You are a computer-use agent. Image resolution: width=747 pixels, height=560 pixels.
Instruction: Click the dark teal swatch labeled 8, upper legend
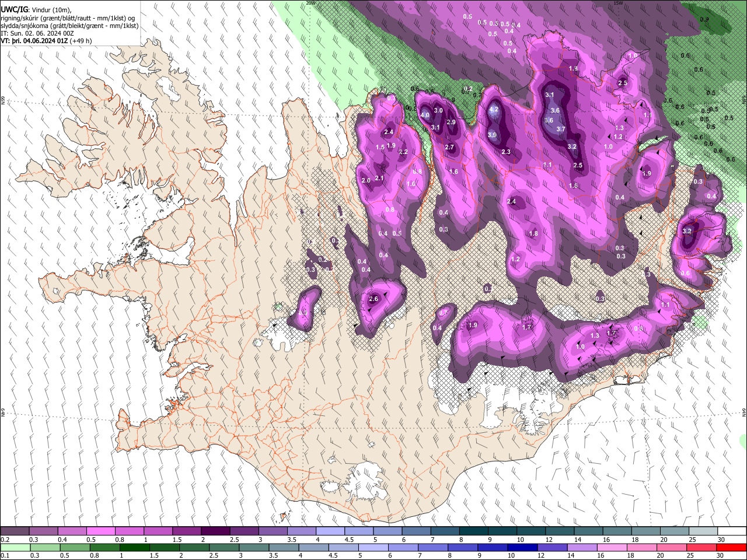coord(473,531)
